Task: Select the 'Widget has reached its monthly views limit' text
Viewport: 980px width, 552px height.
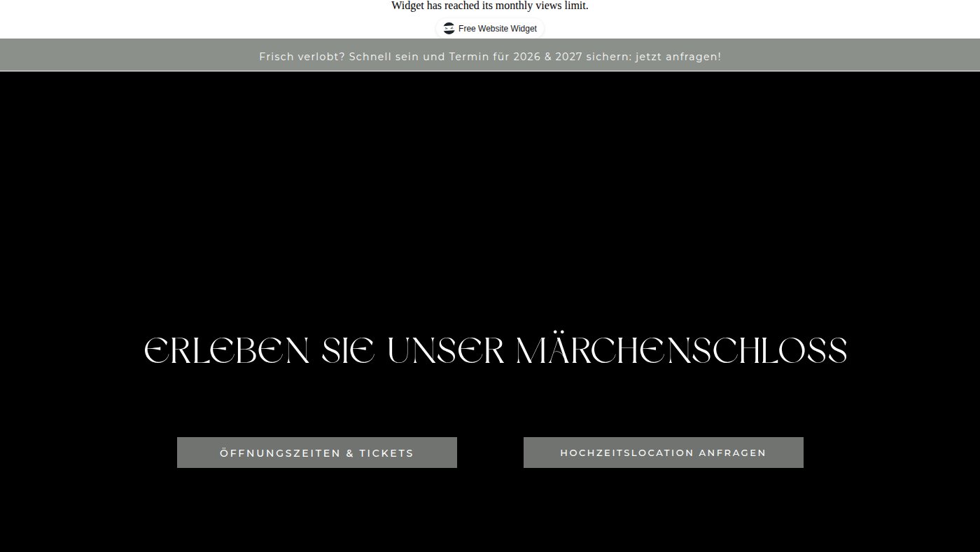Action: tap(490, 6)
